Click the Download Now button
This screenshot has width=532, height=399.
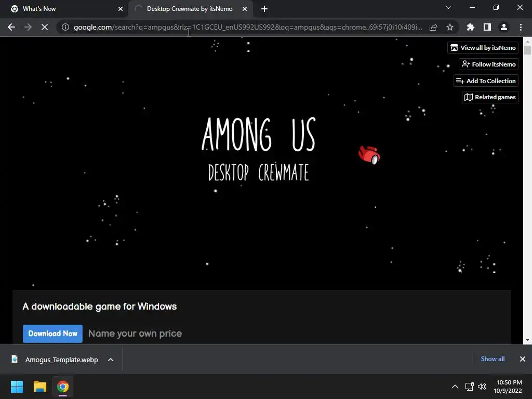click(x=52, y=334)
